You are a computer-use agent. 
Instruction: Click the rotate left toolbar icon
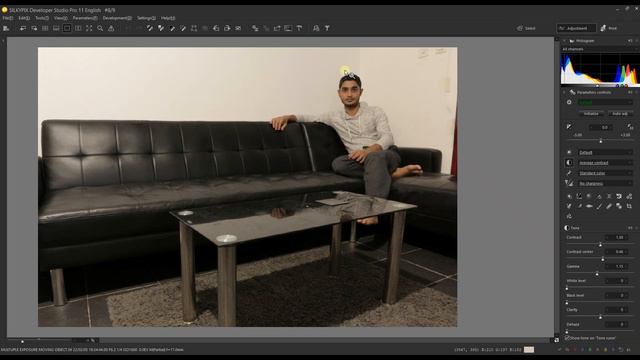[216, 28]
